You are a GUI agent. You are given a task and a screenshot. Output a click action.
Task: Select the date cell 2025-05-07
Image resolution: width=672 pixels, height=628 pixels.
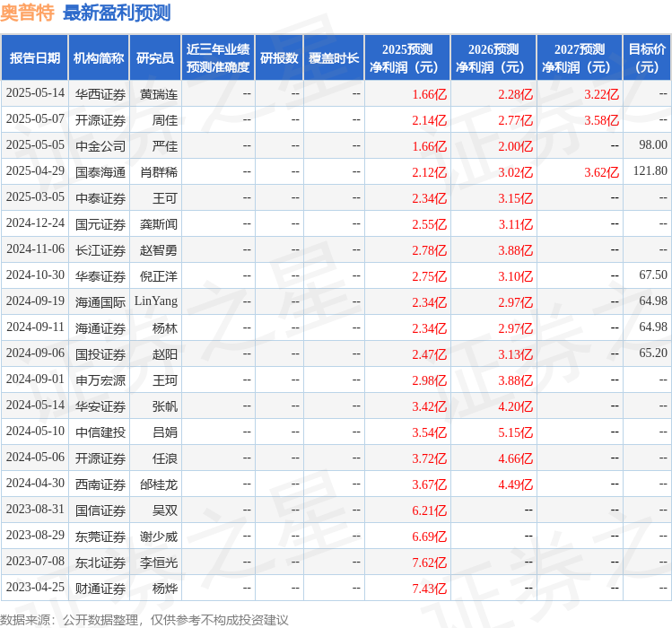click(35, 119)
